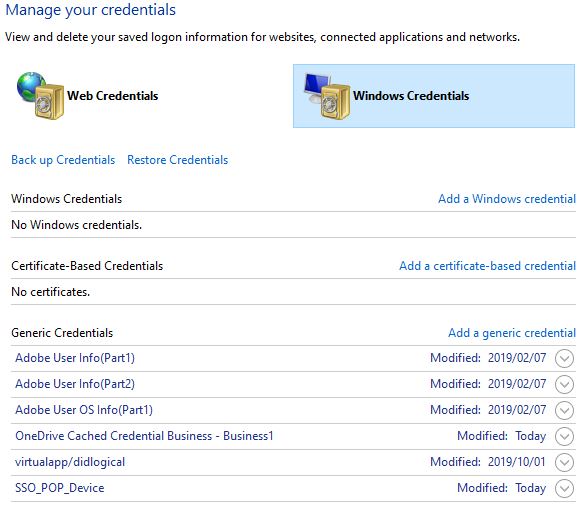Open Back up Credentials link
The height and width of the screenshot is (507, 588).
63,160
